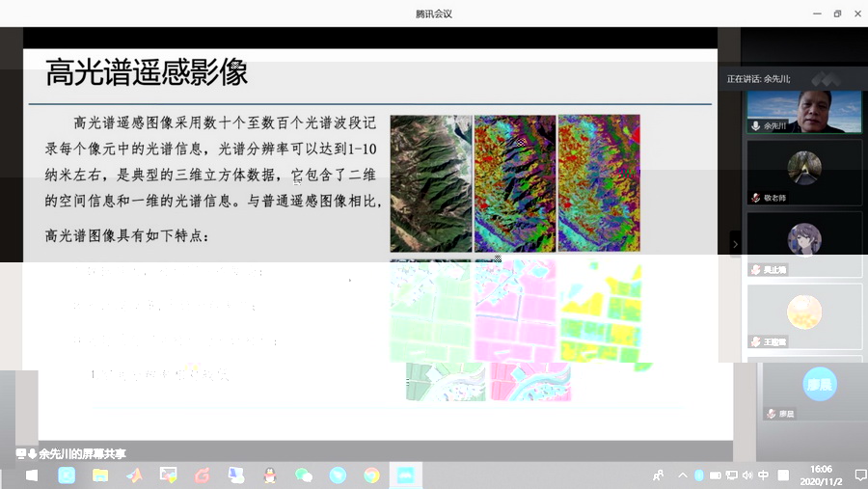Open the blue round browser taskbar icon
868x489 pixels.
(x=338, y=475)
